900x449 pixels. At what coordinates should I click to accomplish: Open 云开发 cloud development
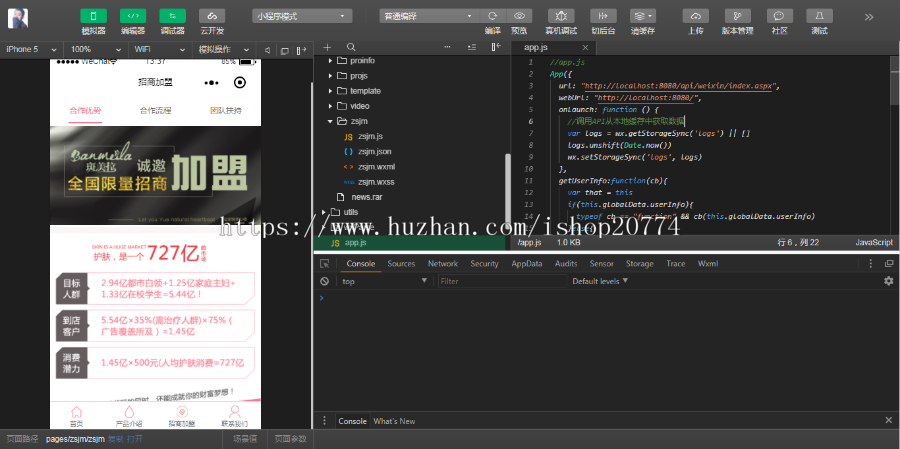coord(211,16)
